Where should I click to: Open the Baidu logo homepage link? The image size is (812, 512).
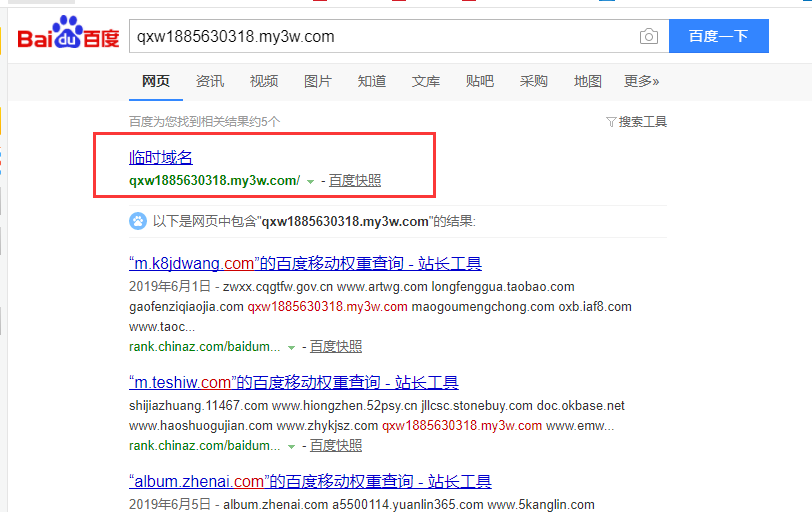(x=68, y=33)
